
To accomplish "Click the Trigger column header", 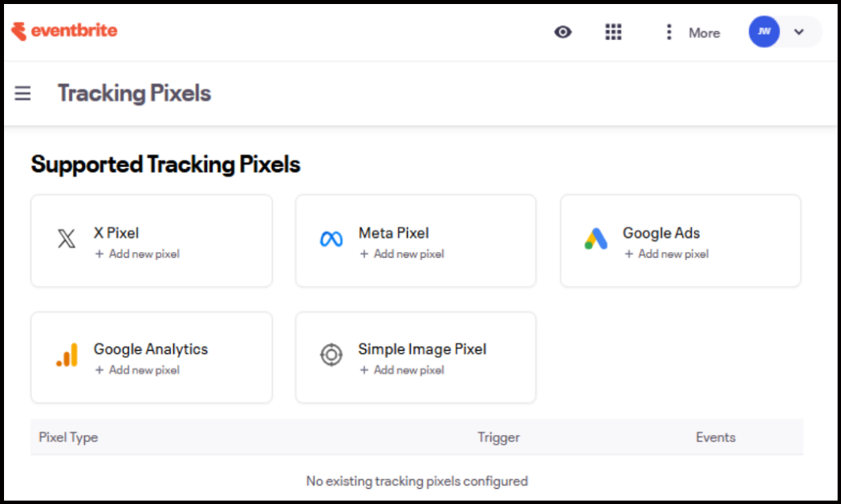I will [x=498, y=437].
